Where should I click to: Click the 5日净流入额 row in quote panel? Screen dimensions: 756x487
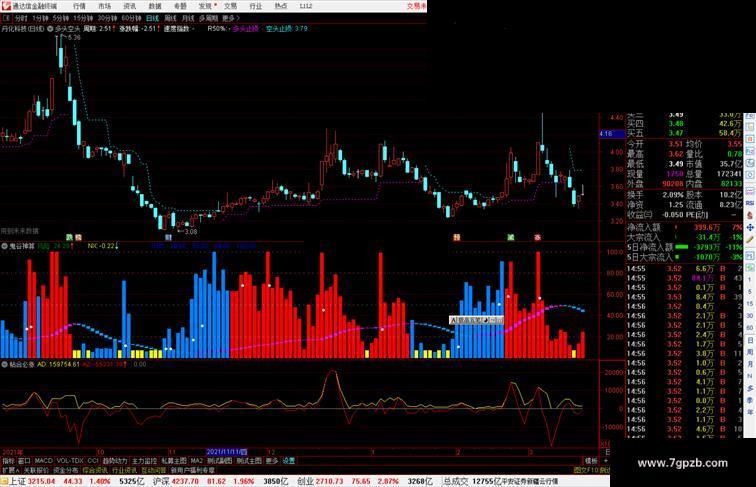tap(685, 247)
